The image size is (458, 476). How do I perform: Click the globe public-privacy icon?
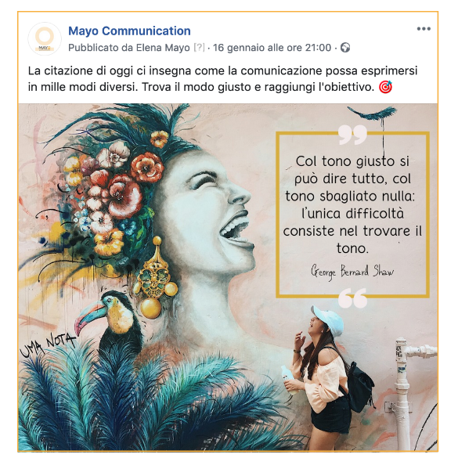[345, 48]
